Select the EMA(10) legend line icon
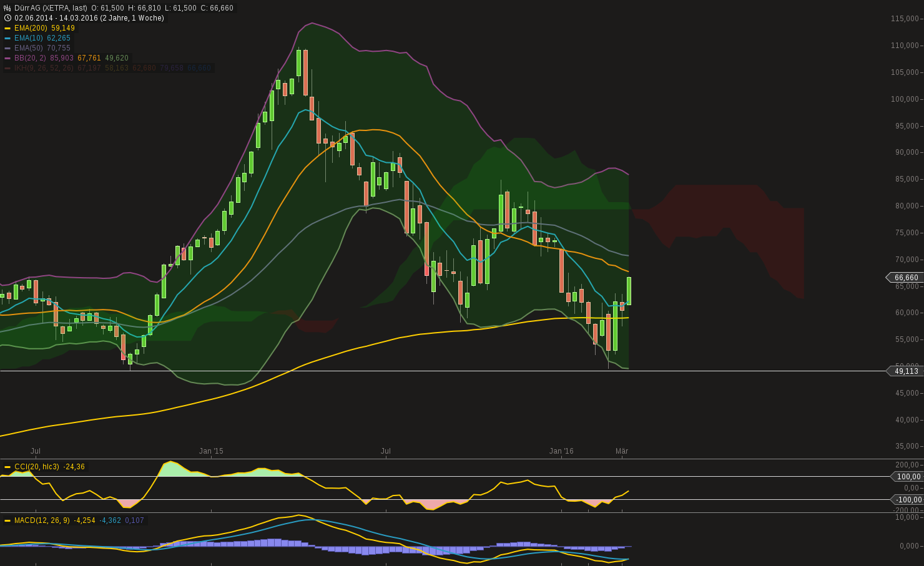Image resolution: width=924 pixels, height=566 pixels. point(7,38)
